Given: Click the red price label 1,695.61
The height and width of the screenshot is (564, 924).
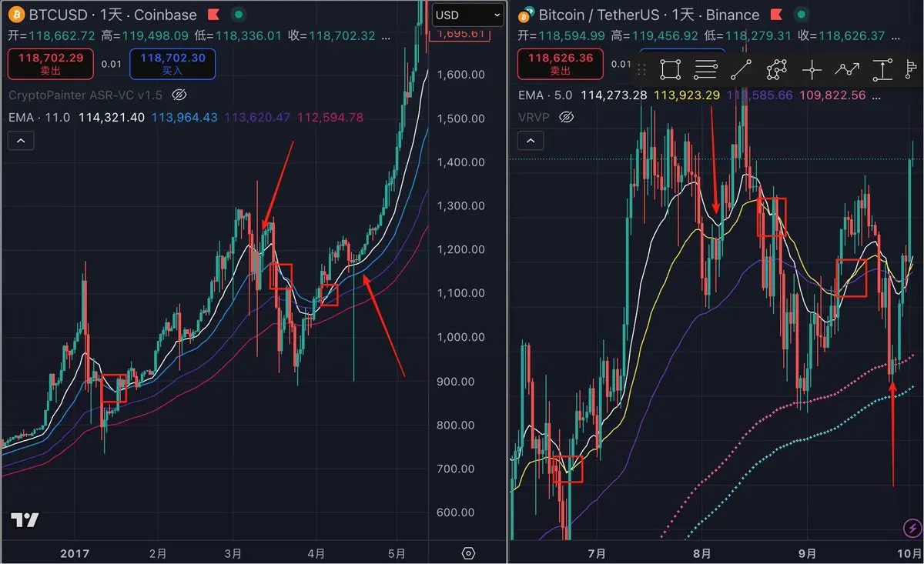Looking at the screenshot, I should 460,33.
